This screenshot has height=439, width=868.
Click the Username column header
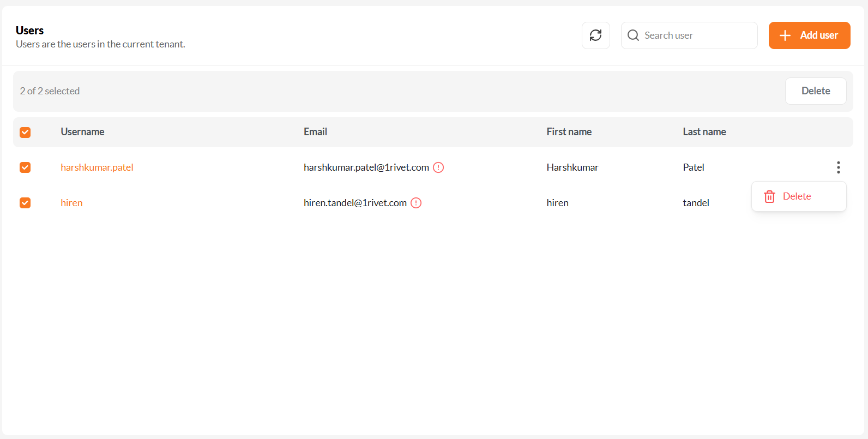pos(82,132)
